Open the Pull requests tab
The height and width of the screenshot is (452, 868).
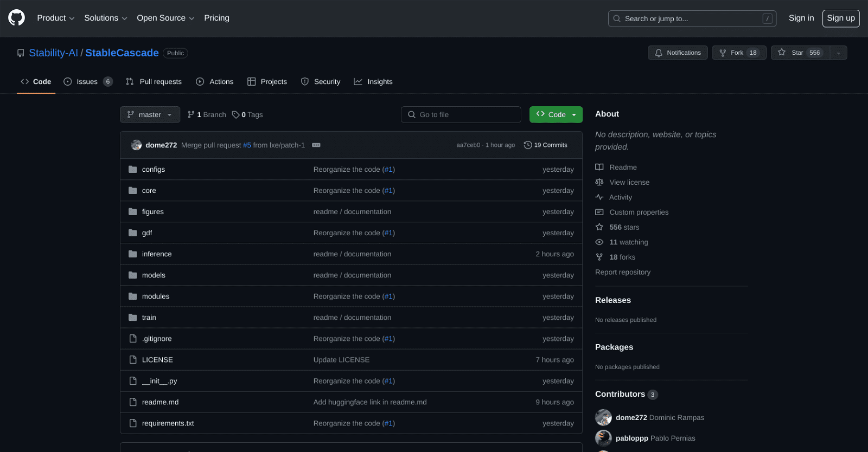pos(154,82)
